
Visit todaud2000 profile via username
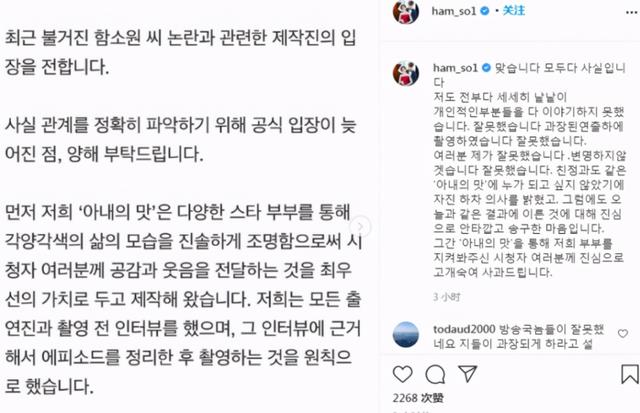tap(464, 329)
